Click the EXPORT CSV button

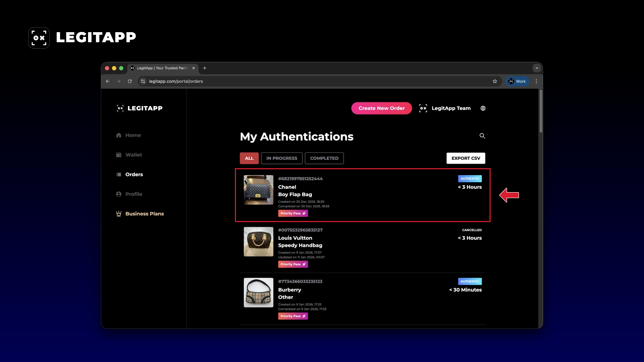466,158
